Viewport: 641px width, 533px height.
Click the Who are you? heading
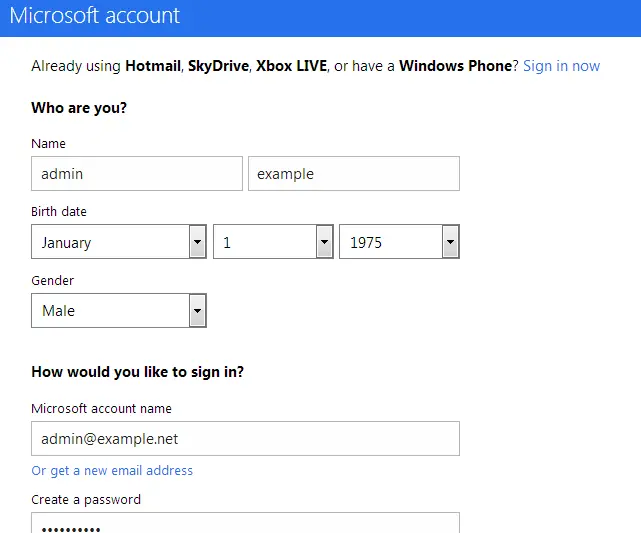[x=79, y=108]
